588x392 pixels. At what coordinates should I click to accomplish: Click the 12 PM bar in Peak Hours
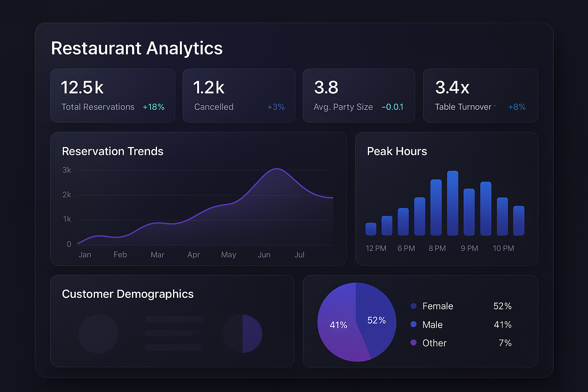(371, 229)
